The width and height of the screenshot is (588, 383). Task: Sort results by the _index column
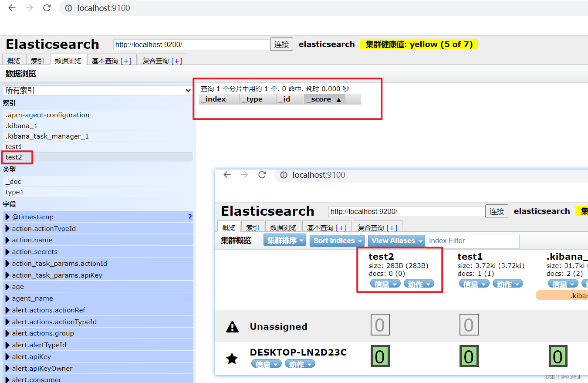click(x=219, y=99)
